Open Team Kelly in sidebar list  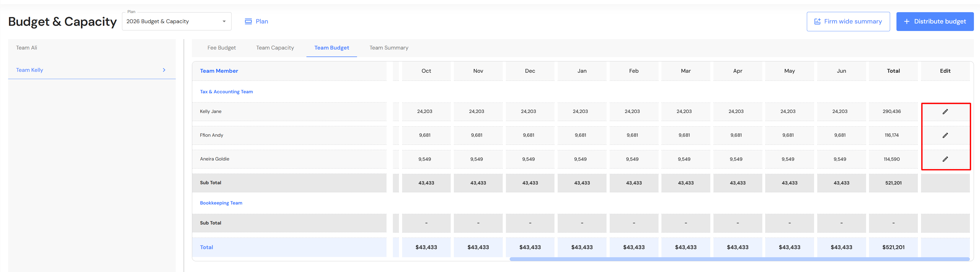30,70
